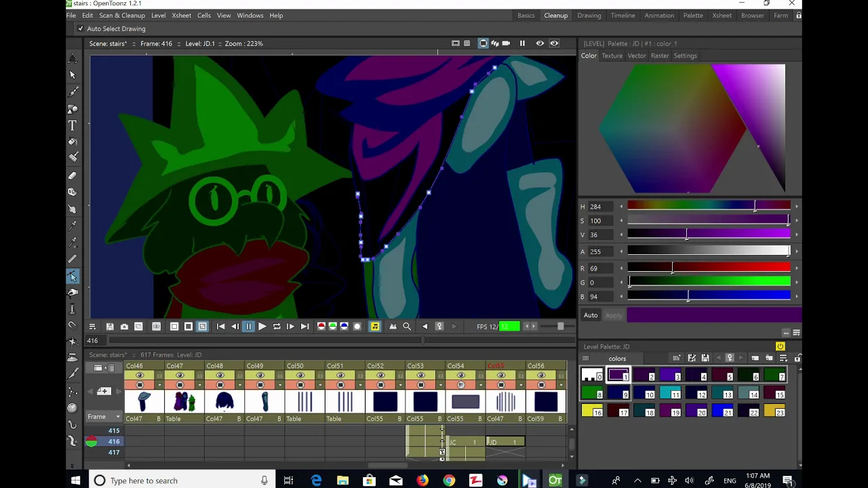868x488 pixels.
Task: Toggle Auto Select Drawing checkbox
Action: (81, 28)
